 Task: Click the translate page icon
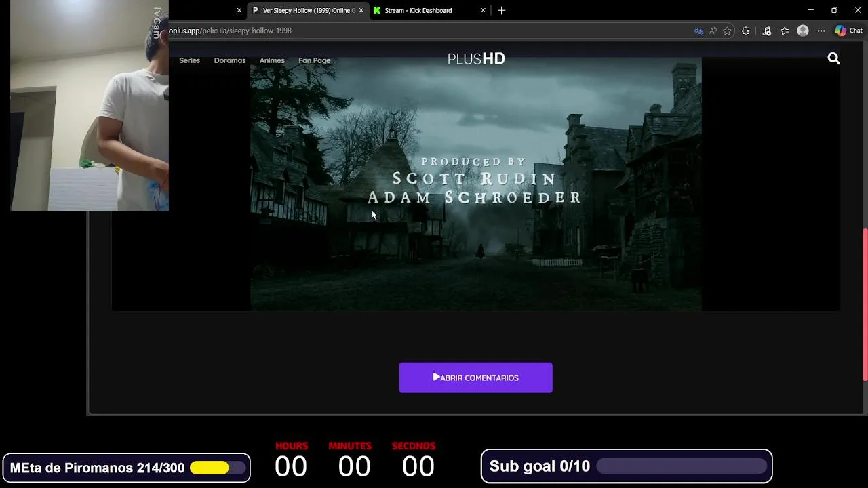point(698,30)
